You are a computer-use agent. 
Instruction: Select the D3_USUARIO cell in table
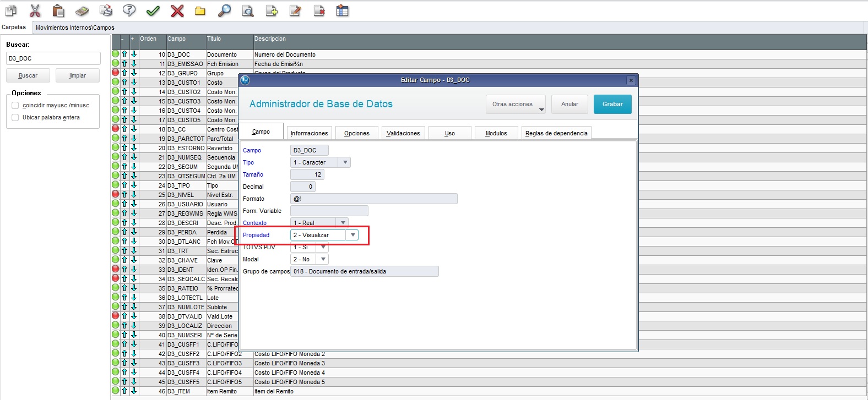(x=186, y=204)
